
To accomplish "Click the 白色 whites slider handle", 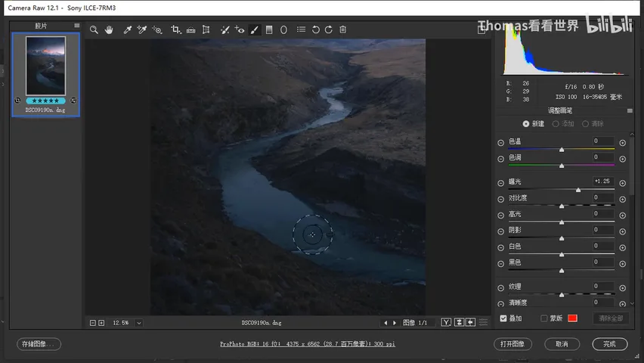I will click(x=562, y=254).
